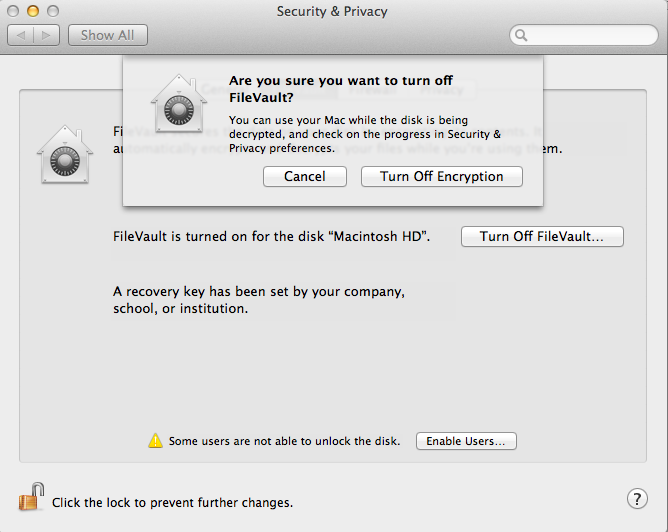Zoom the window with the green button

[51, 11]
